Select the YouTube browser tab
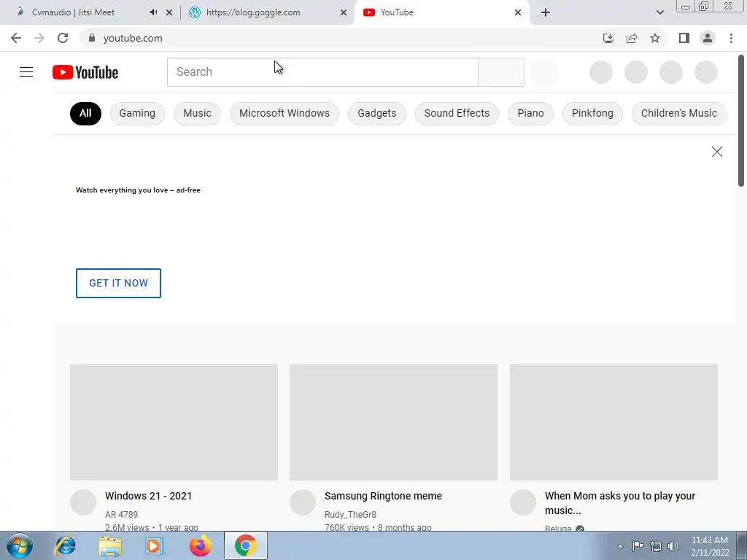 tap(443, 12)
